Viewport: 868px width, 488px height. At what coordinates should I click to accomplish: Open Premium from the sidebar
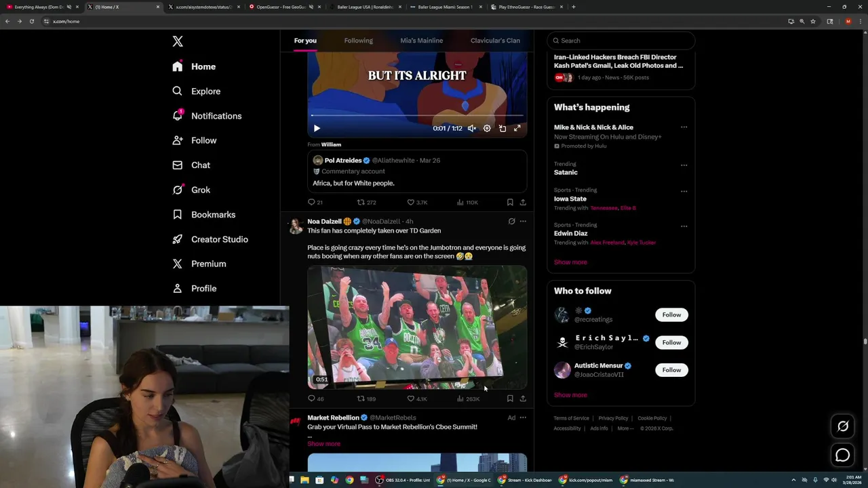199,264
